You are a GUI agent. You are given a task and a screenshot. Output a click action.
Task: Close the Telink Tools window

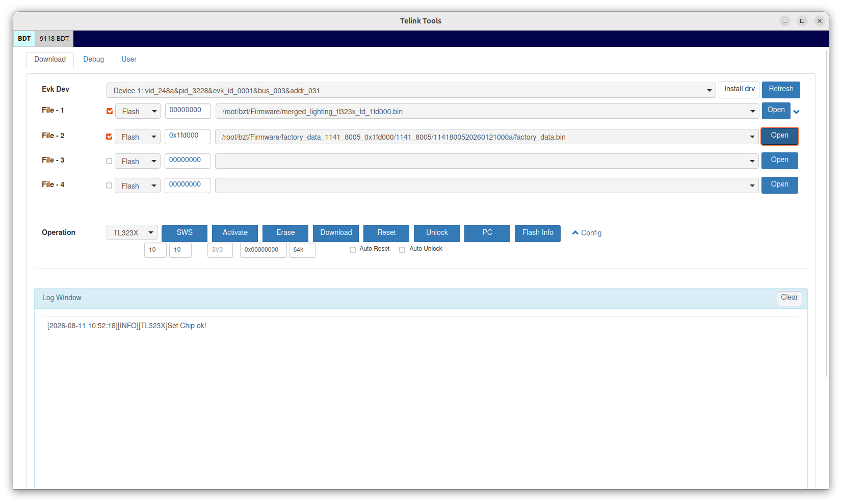click(x=820, y=21)
